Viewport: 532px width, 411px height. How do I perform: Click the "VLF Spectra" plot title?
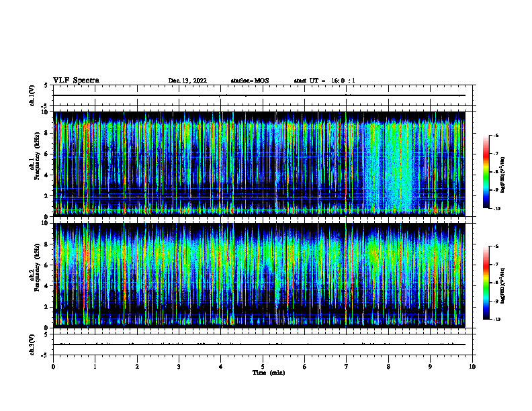[76, 81]
